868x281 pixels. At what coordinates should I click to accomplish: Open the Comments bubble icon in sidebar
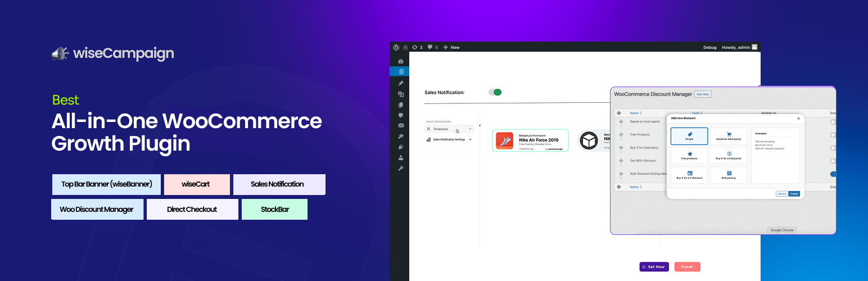point(401,115)
